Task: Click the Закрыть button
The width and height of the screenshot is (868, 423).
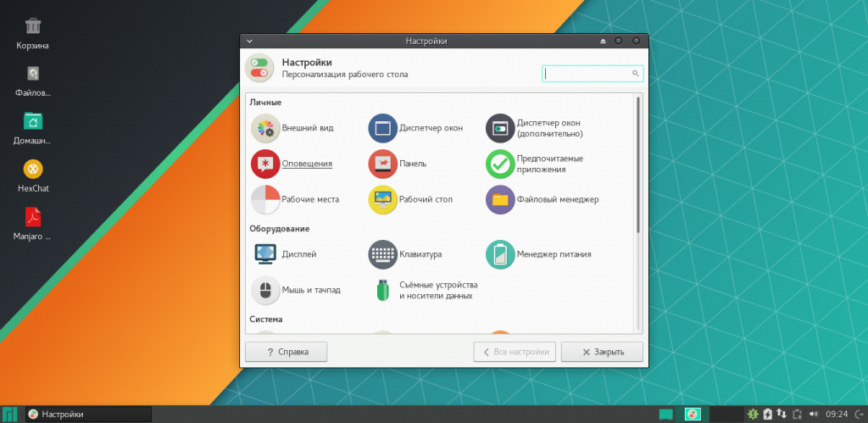Action: click(602, 352)
